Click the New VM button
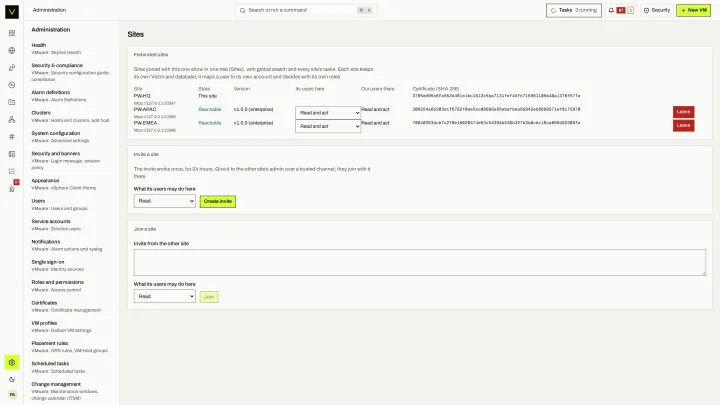 click(x=693, y=10)
